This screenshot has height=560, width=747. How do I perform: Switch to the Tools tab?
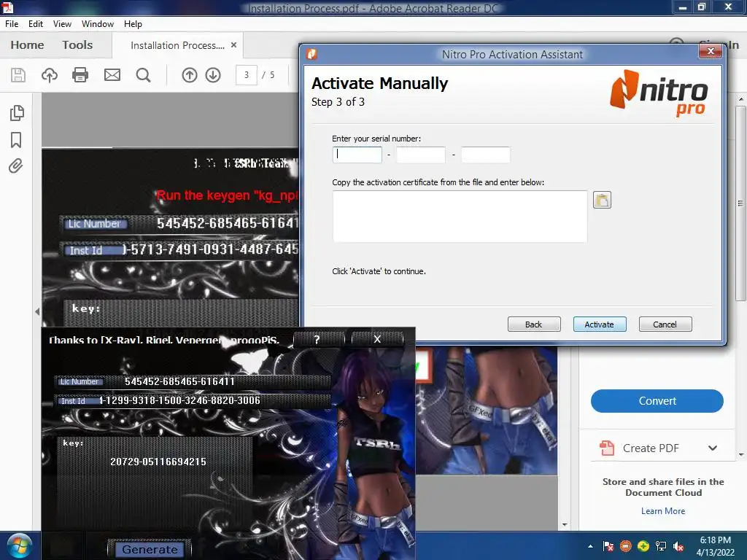coord(77,44)
